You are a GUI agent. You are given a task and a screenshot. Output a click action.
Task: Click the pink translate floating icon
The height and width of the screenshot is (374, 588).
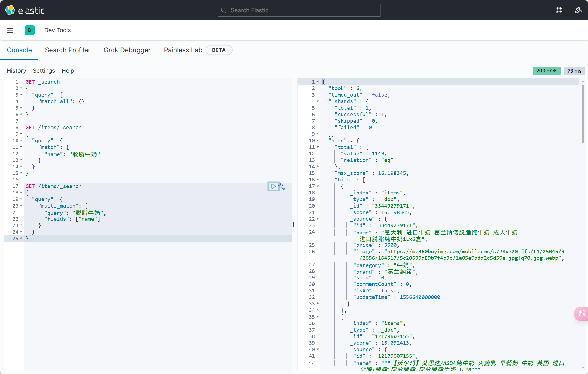pyautogui.click(x=581, y=314)
